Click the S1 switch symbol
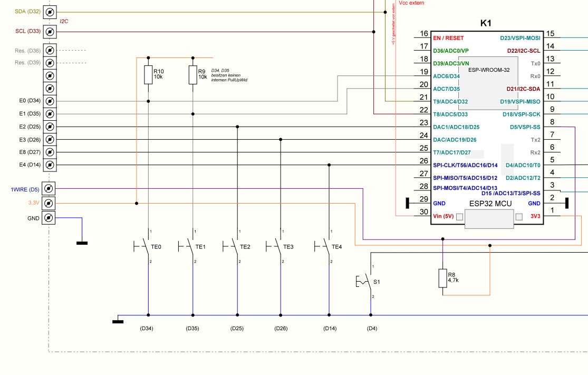 coord(367,282)
